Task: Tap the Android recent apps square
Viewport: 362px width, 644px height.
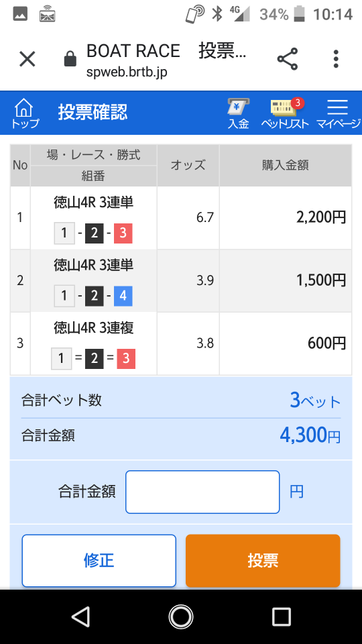Action: (x=282, y=617)
